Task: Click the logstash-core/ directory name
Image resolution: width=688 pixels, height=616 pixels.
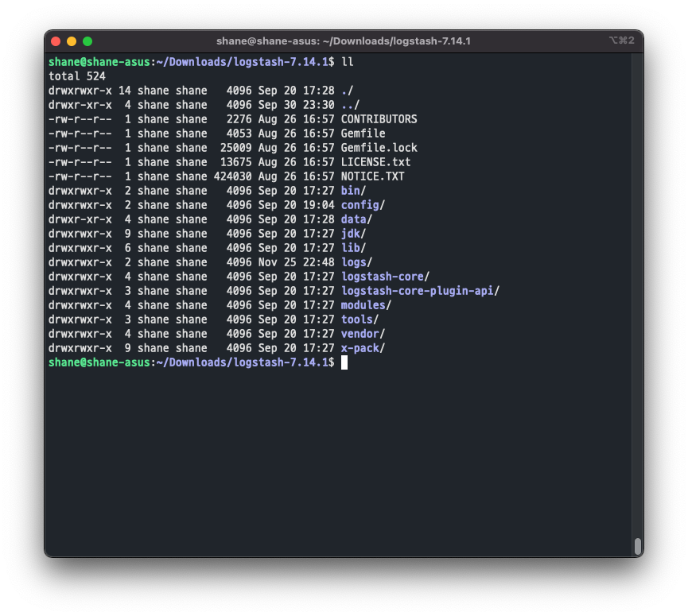Action: click(385, 277)
